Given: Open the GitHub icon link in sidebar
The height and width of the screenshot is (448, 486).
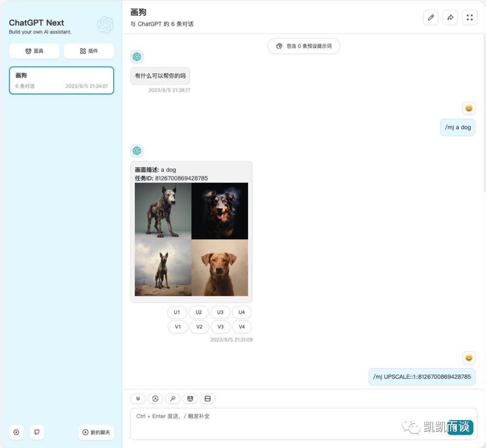Looking at the screenshot, I should click(x=37, y=432).
